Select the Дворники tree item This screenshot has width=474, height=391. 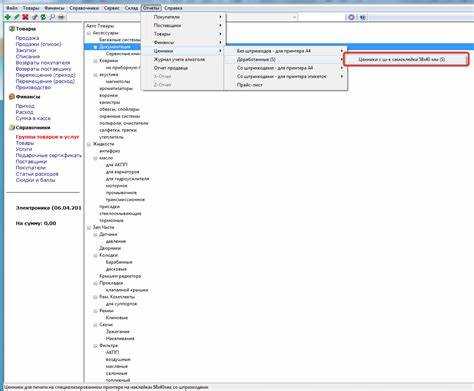110,248
